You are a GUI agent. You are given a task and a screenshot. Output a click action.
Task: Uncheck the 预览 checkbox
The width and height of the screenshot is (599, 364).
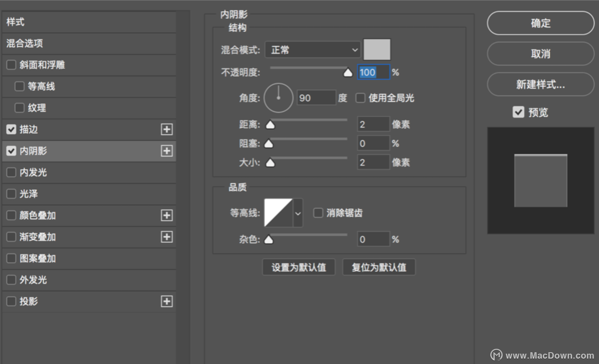pyautogui.click(x=518, y=112)
